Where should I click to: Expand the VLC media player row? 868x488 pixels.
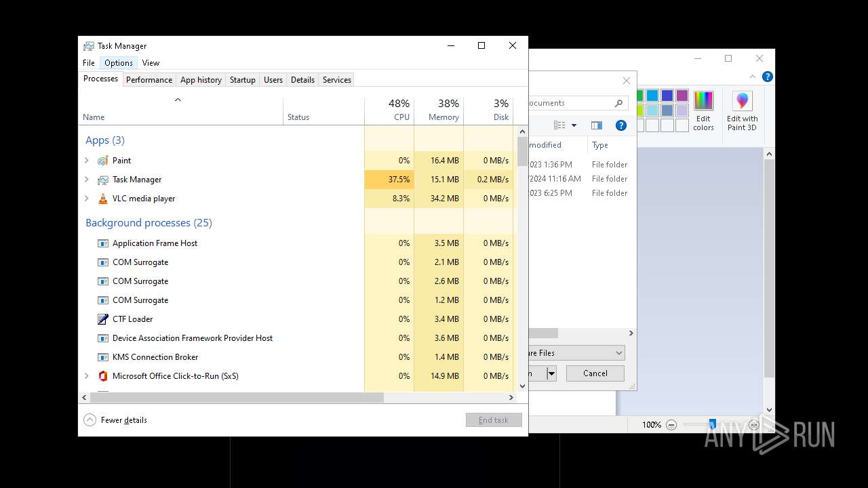coord(86,199)
